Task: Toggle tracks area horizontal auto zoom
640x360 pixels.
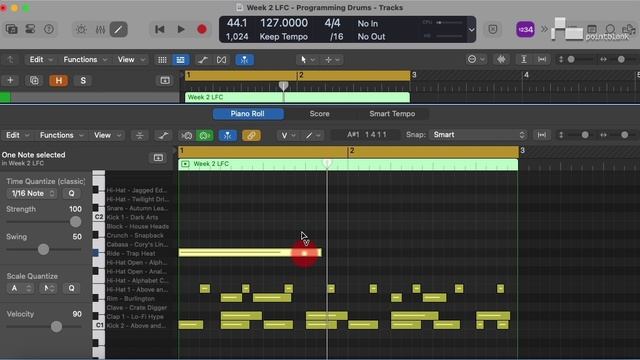Action: pyautogui.click(x=542, y=60)
